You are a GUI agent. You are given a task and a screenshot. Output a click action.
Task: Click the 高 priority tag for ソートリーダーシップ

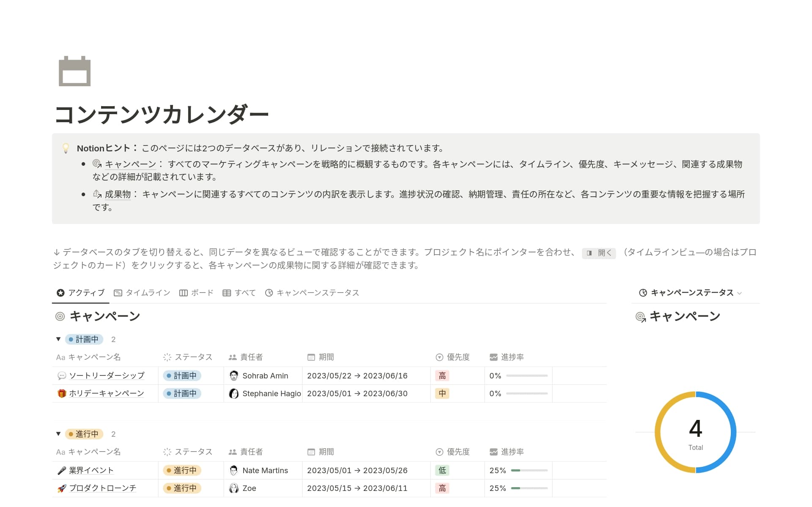[442, 376]
